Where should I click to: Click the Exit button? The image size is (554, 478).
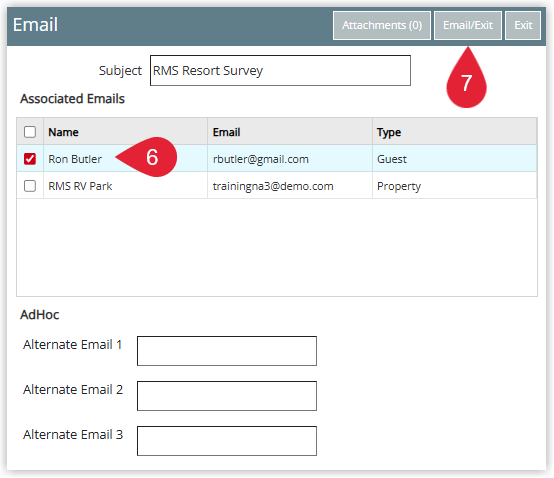523,25
